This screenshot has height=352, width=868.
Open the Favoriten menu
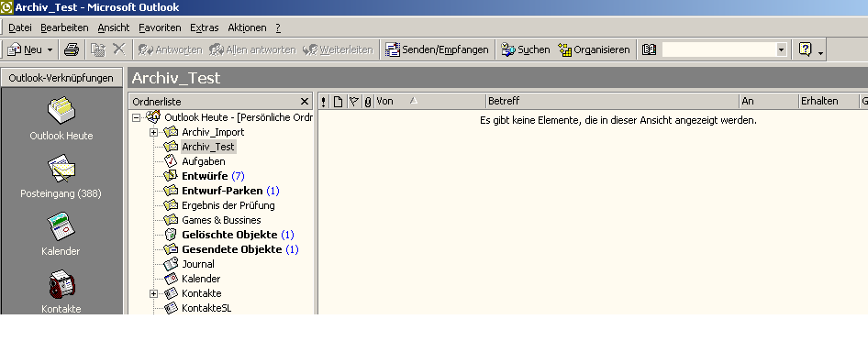(160, 27)
